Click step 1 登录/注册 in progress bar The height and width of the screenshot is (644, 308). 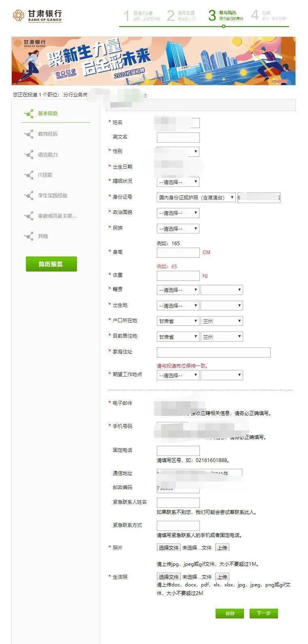pos(141,16)
